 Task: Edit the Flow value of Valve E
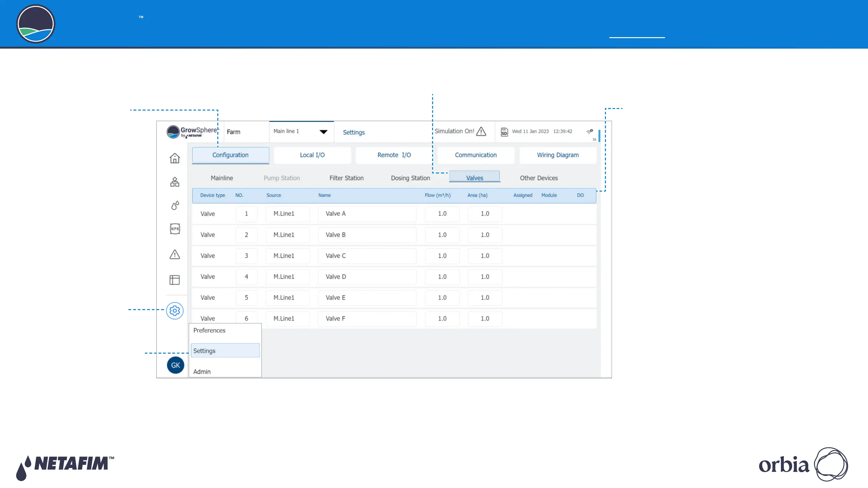[x=442, y=298]
